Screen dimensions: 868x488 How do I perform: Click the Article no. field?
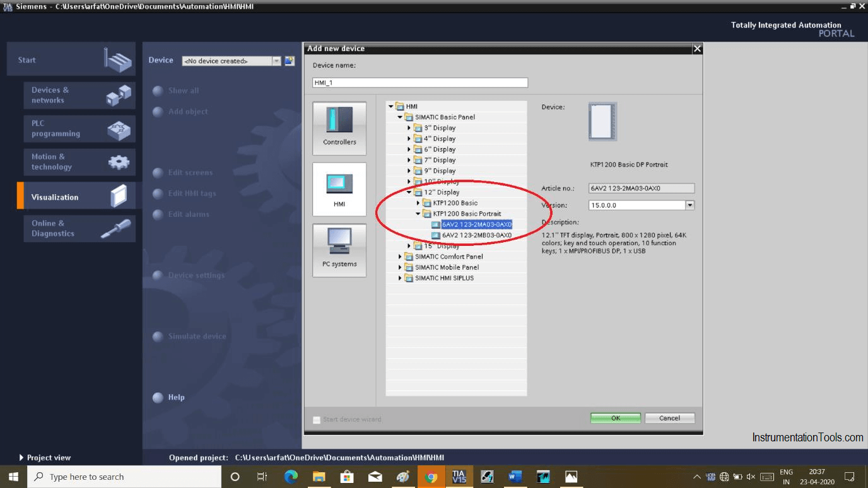642,188
